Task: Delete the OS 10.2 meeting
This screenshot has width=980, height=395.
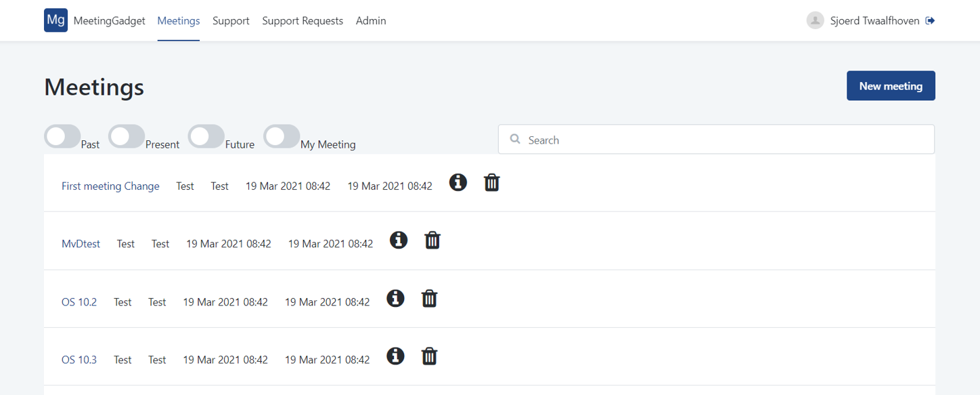Action: click(x=429, y=298)
